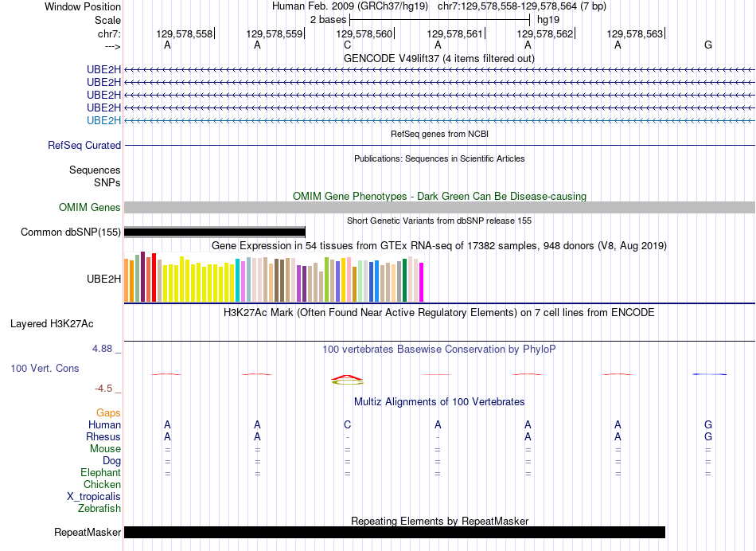Image resolution: width=756 pixels, height=551 pixels.
Task: Click the light-blue UBE2H transcript intron line
Action: coord(439,120)
